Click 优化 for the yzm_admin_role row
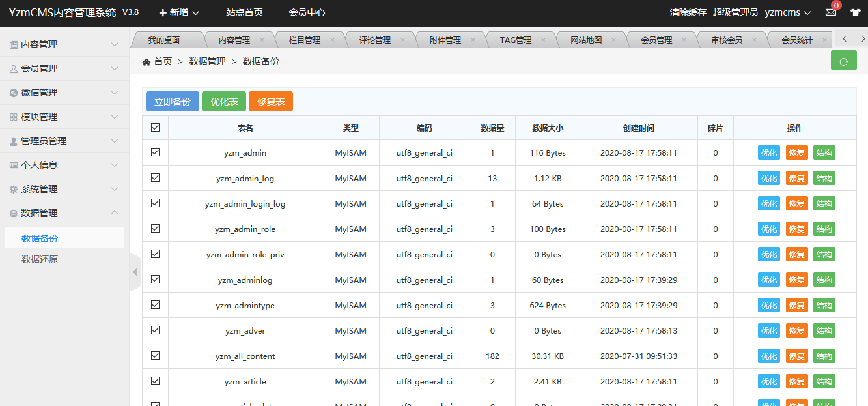This screenshot has height=406, width=868. pos(768,229)
